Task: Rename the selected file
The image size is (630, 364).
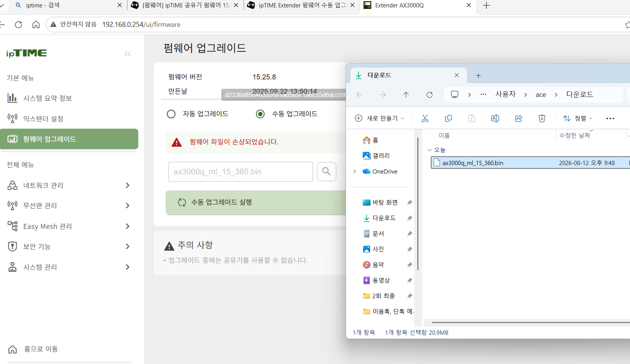Action: (x=495, y=118)
